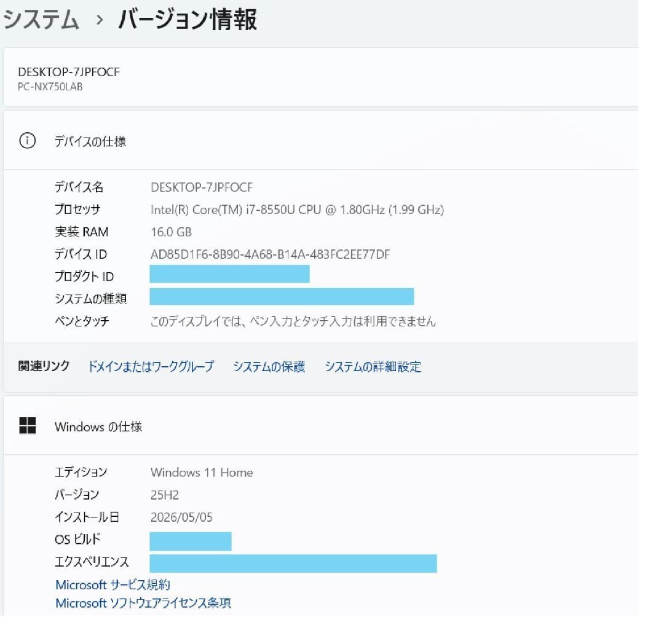
Task: Open ドメインまたはワークグループ link
Action: coord(151,366)
